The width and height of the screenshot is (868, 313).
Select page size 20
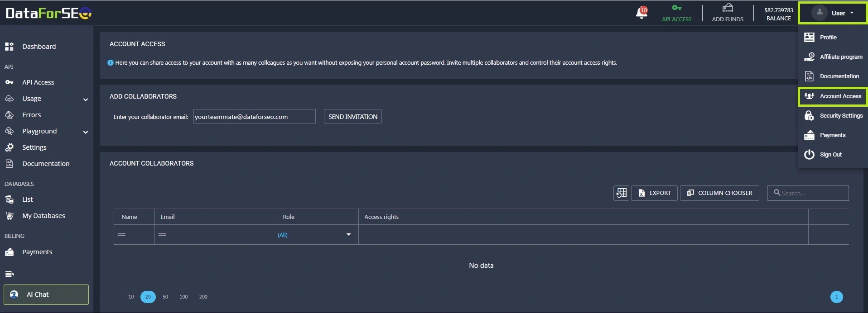pyautogui.click(x=148, y=297)
